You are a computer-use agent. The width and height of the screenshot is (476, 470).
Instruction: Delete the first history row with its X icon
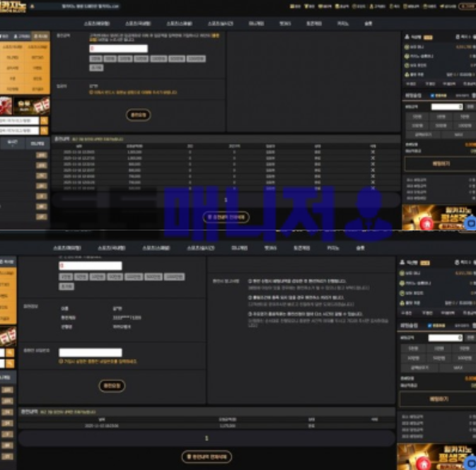pos(373,151)
